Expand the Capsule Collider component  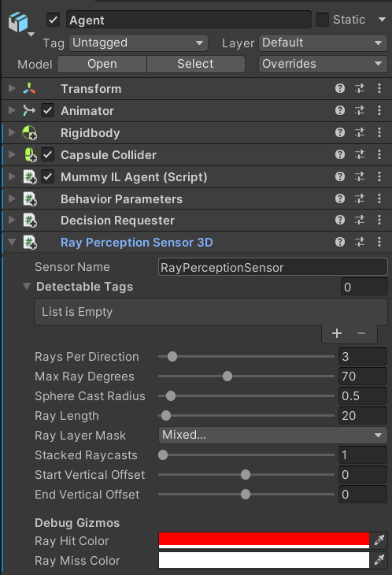(x=12, y=154)
